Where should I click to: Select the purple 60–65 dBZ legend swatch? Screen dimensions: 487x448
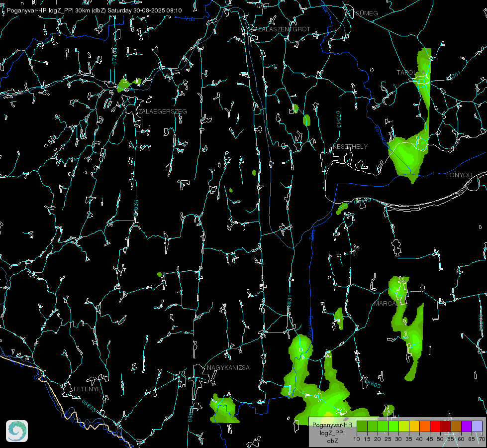pos(467,426)
